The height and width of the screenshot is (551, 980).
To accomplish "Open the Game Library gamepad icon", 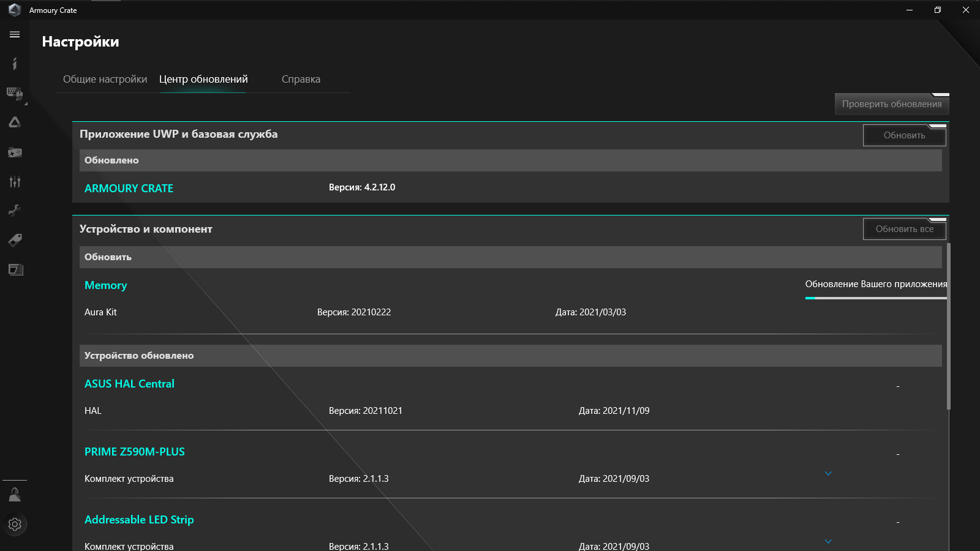I will (x=15, y=152).
